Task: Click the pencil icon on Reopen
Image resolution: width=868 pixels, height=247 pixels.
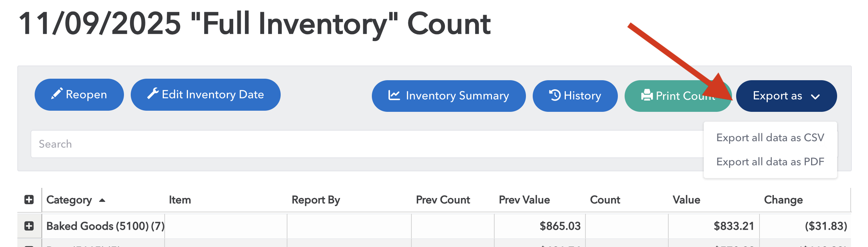Action: click(x=57, y=94)
